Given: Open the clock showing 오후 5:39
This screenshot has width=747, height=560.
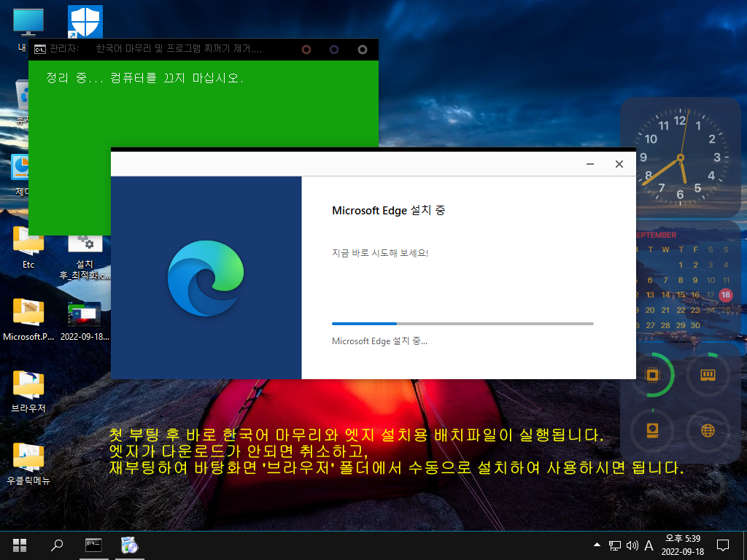Looking at the screenshot, I should click(x=683, y=539).
